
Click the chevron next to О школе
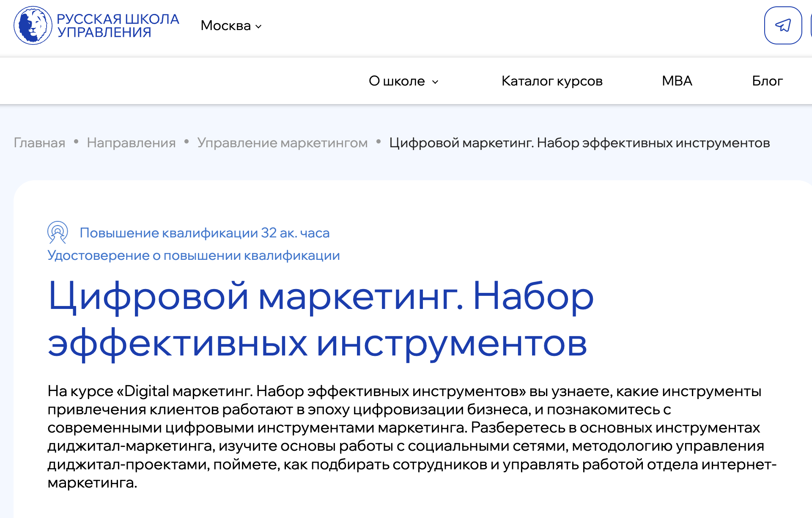click(x=435, y=82)
